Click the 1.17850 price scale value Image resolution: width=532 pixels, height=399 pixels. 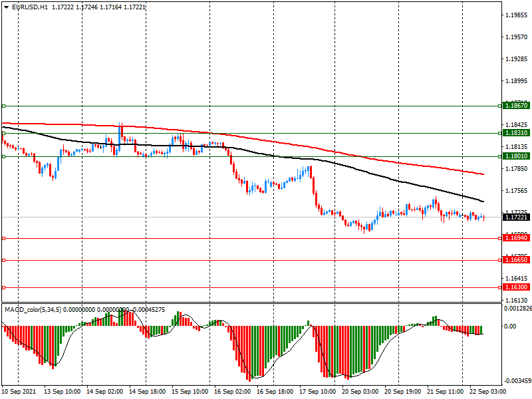(517, 169)
